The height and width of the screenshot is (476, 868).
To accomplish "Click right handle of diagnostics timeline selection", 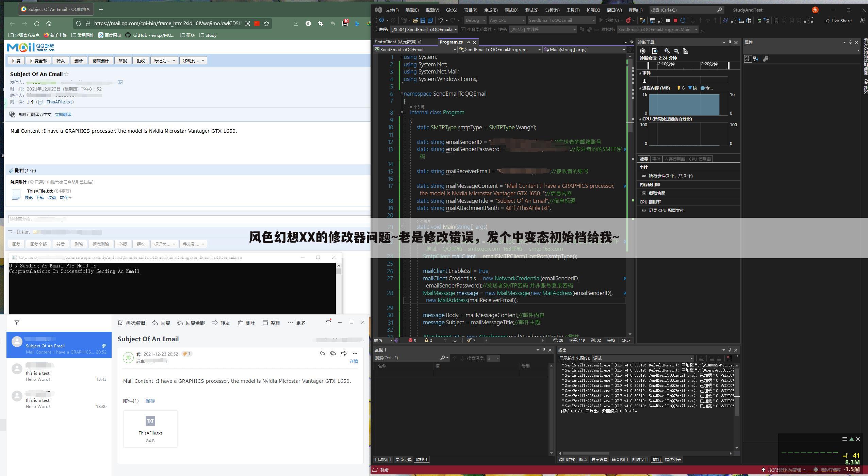I will coord(728,65).
